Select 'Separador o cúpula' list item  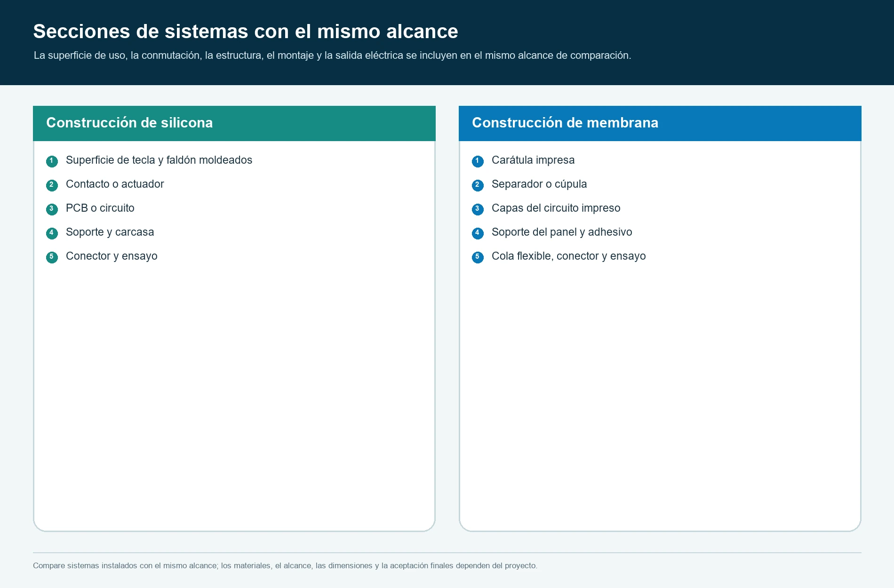click(539, 184)
